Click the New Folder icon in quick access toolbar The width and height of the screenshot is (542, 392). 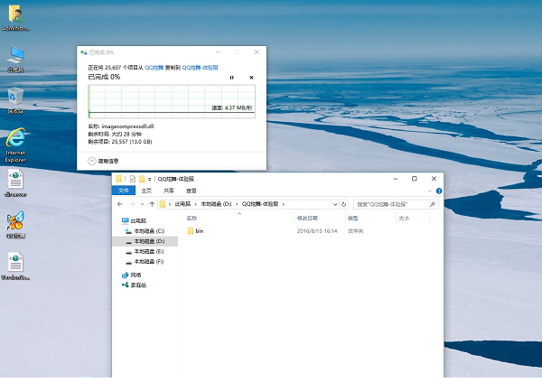click(x=142, y=179)
